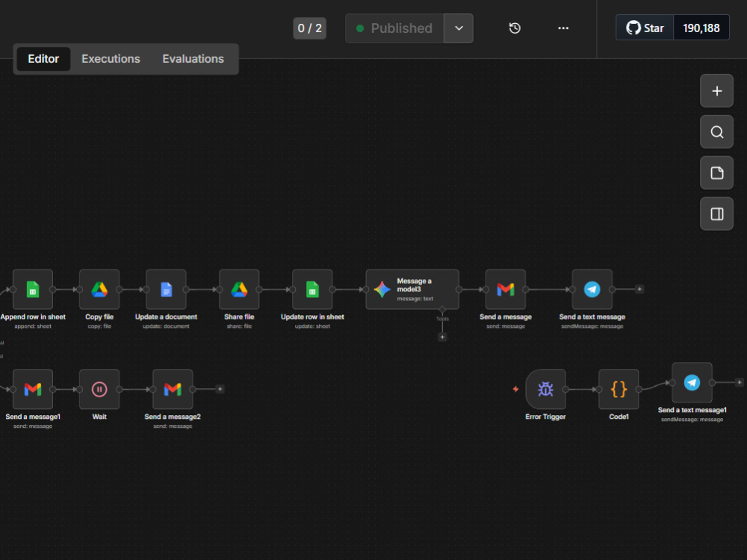This screenshot has width=747, height=560.
Task: Select the Copy file Google Drive node
Action: tap(99, 289)
